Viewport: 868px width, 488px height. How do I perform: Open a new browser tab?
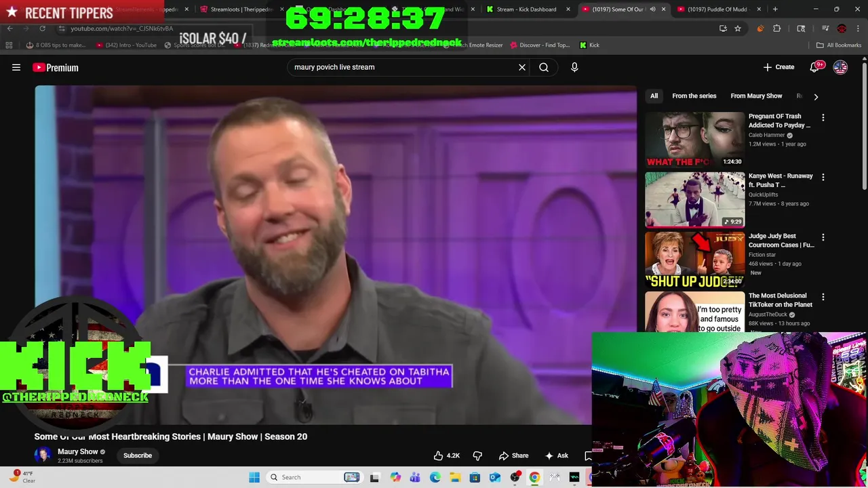[x=775, y=9]
